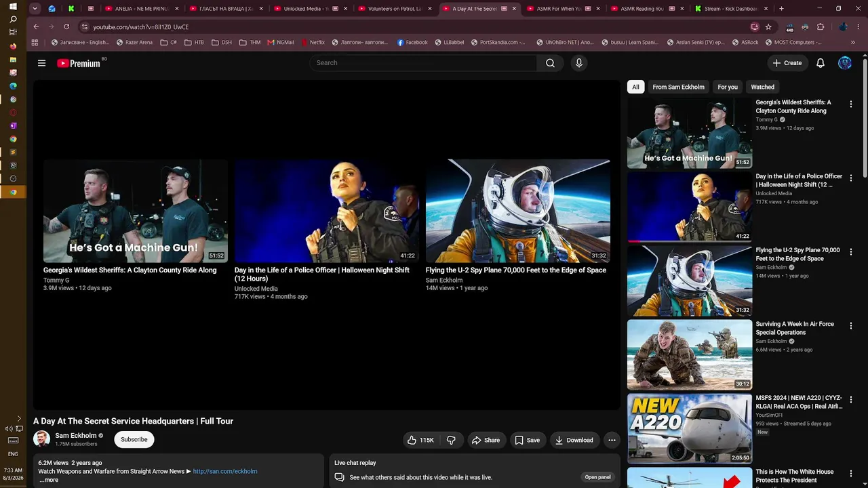The image size is (868, 488).
Task: Bookmark this page with star icon
Action: tap(768, 26)
